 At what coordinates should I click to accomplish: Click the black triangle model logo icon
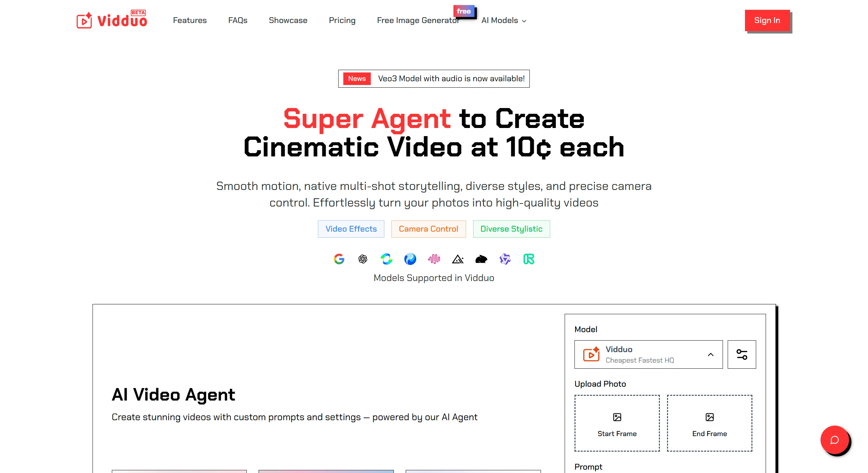point(458,259)
